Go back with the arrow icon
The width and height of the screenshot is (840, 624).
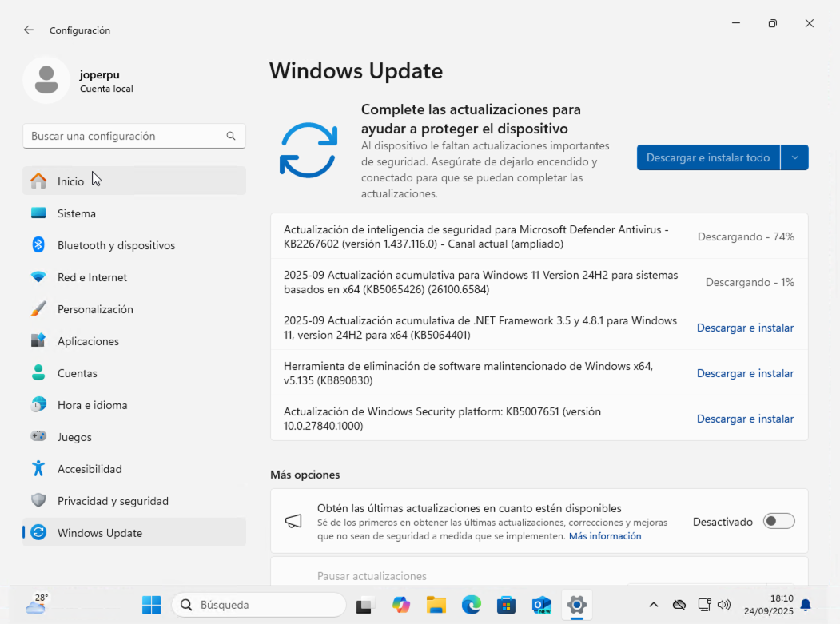(28, 30)
